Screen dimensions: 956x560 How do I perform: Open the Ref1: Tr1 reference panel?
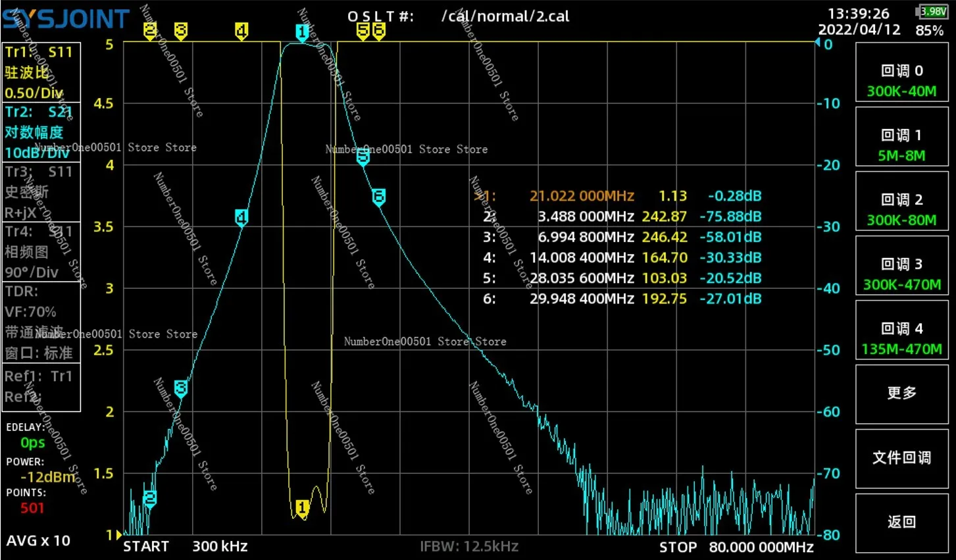[x=41, y=387]
